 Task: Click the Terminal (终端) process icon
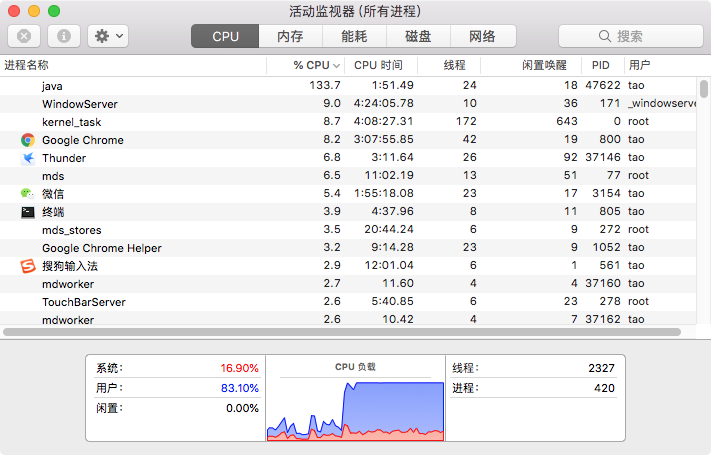click(28, 212)
